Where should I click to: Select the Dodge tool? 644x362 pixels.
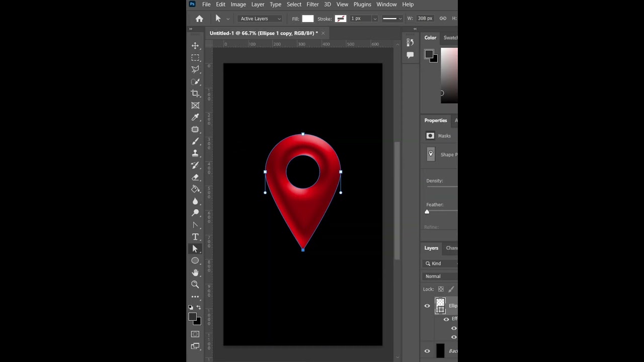(195, 213)
